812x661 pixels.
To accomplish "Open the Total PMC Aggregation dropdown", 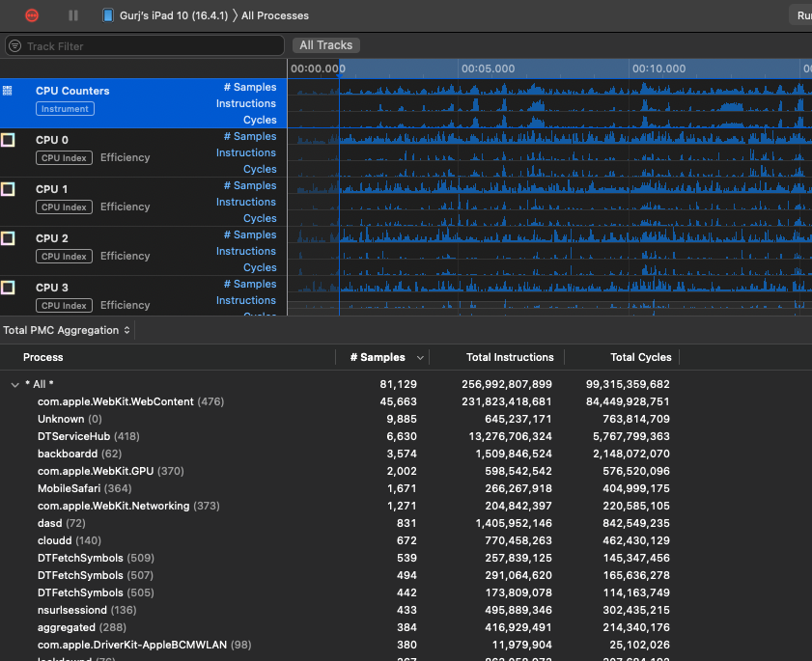I will click(x=67, y=330).
